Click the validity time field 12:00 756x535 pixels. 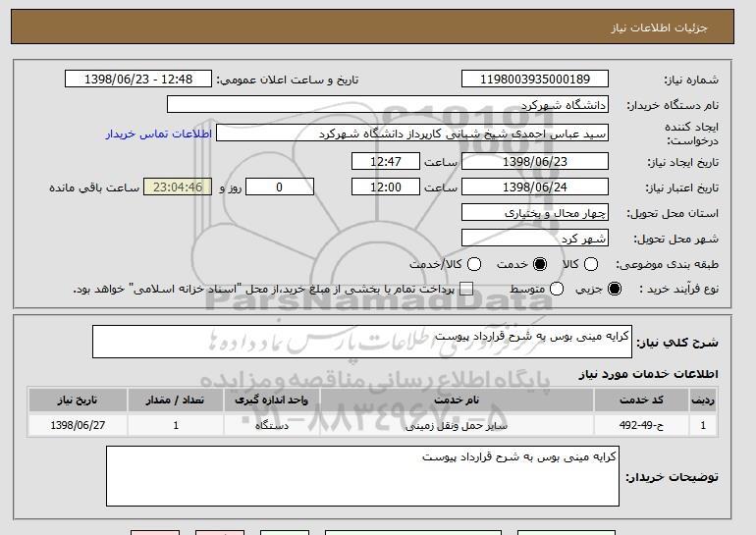(x=386, y=187)
